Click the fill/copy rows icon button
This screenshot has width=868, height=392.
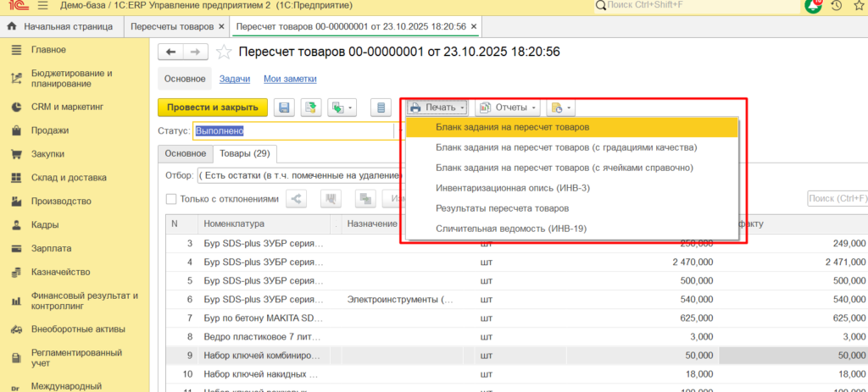[365, 199]
